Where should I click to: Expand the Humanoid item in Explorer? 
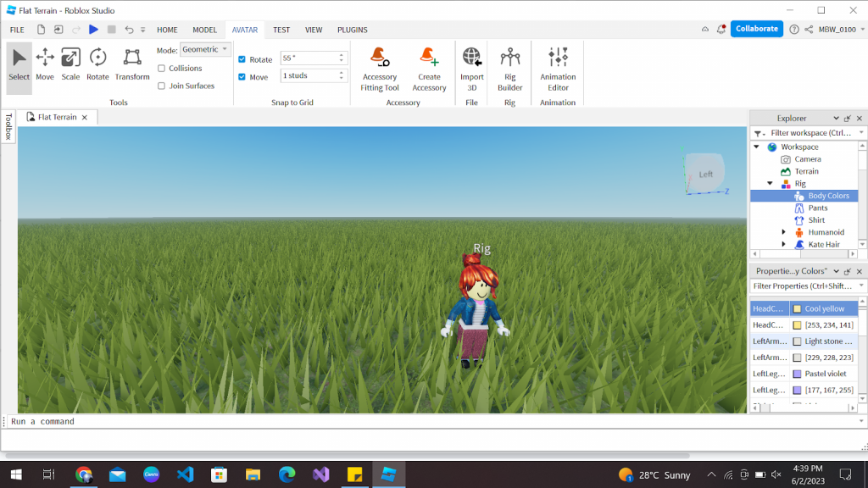tap(782, 232)
